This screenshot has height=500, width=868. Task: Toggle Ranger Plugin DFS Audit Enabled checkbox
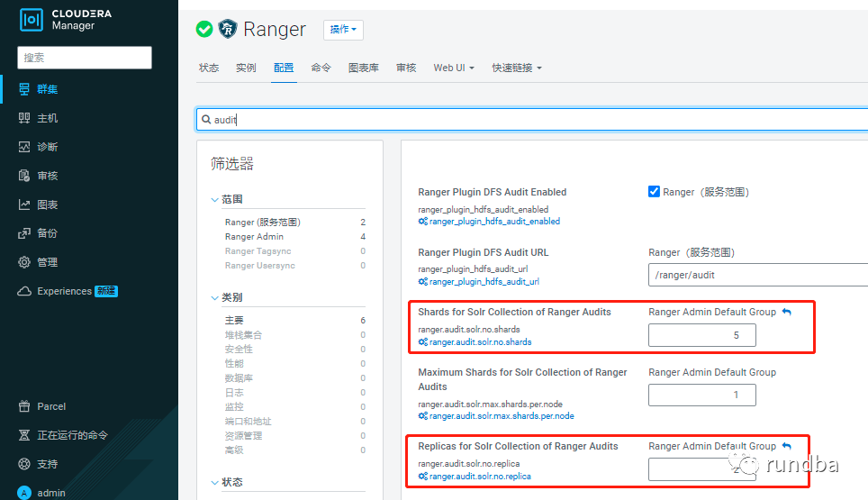click(654, 192)
